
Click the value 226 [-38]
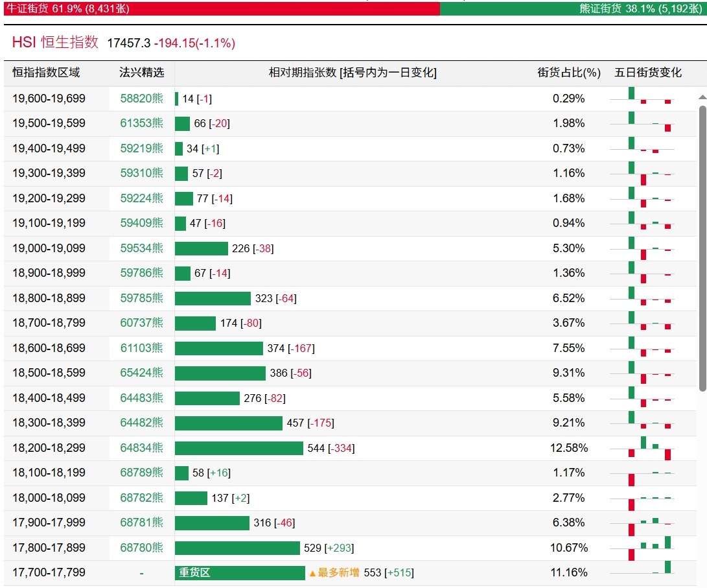pyautogui.click(x=253, y=248)
